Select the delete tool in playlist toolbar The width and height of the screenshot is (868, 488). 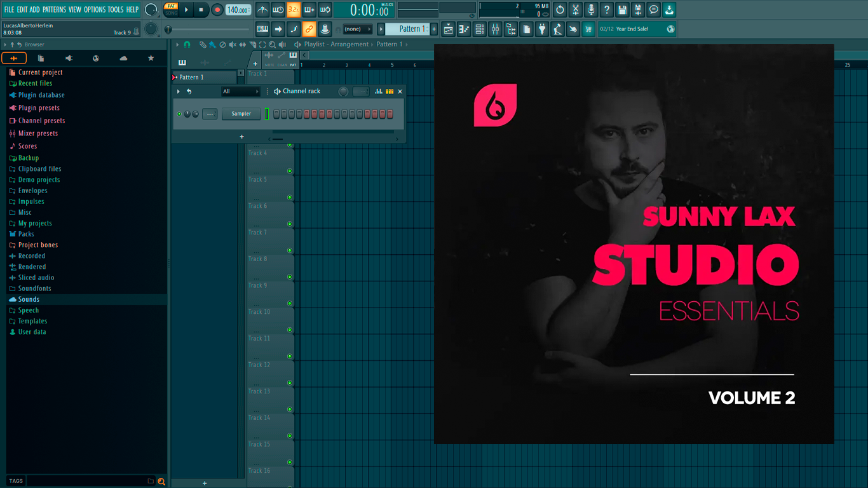pos(222,44)
